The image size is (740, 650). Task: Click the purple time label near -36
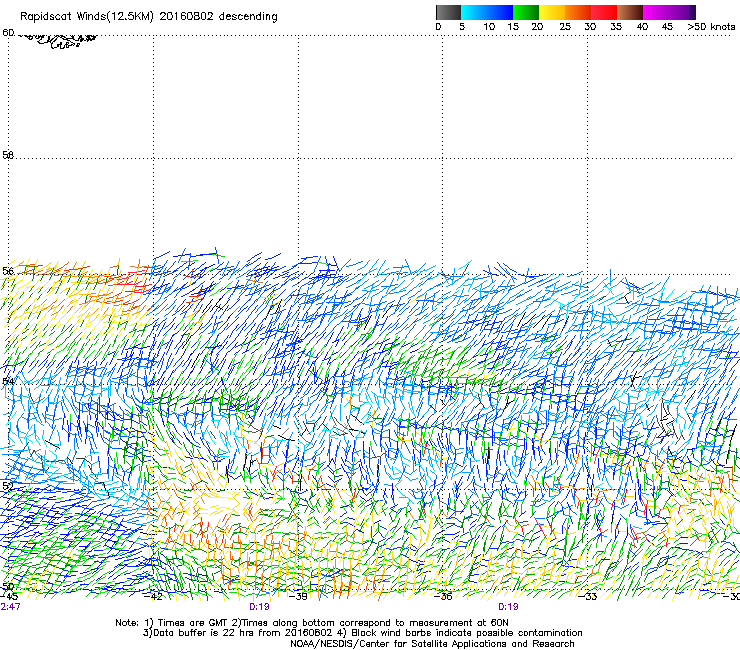508,607
